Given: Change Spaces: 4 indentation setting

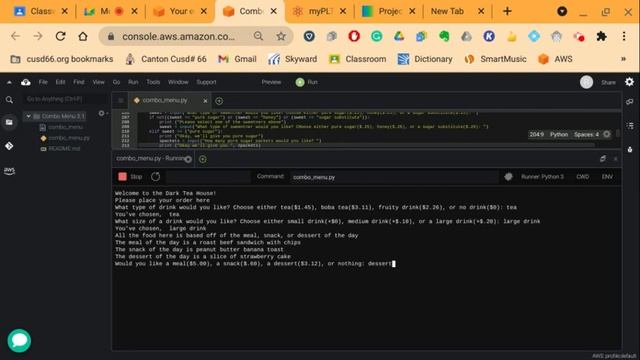Looking at the screenshot, I should point(586,134).
